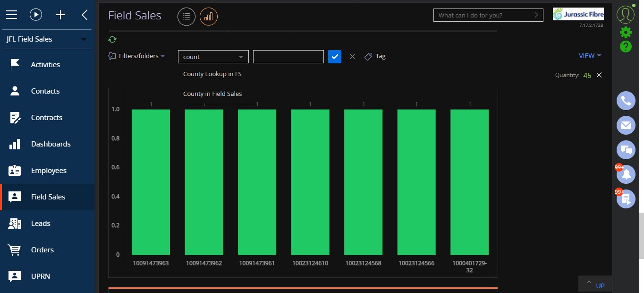This screenshot has width=644, height=293.
Task: Click the plus quick-add icon
Action: 60,15
